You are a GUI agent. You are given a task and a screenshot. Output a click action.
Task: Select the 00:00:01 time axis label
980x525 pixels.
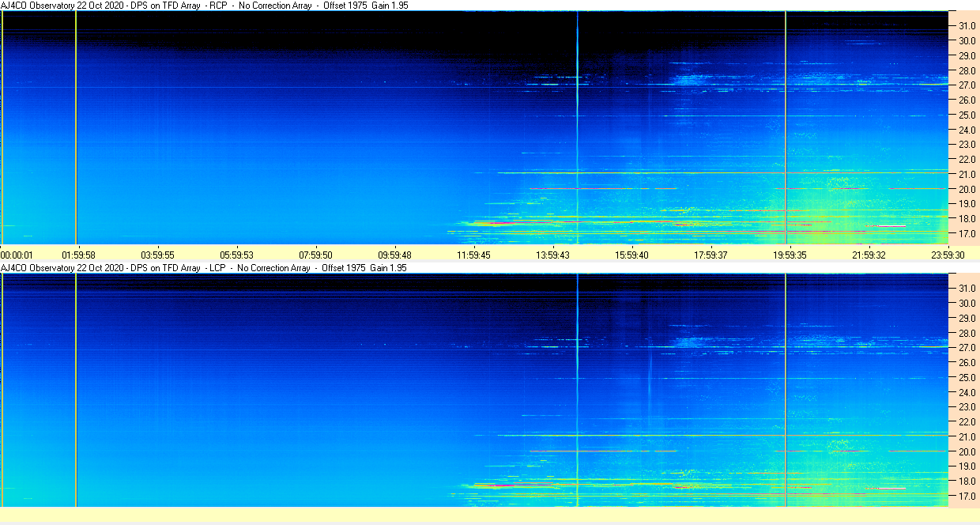click(17, 255)
